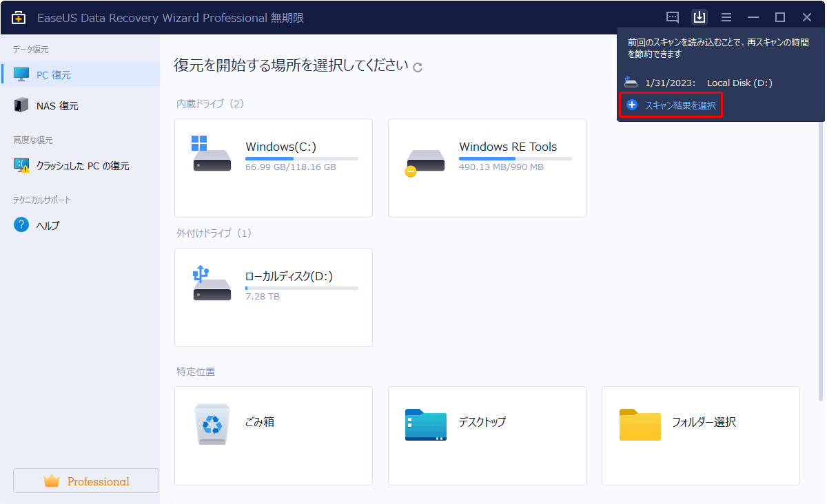Click the Windows(C:) drive icon
Viewport: 827px width, 504px height.
[x=212, y=154]
